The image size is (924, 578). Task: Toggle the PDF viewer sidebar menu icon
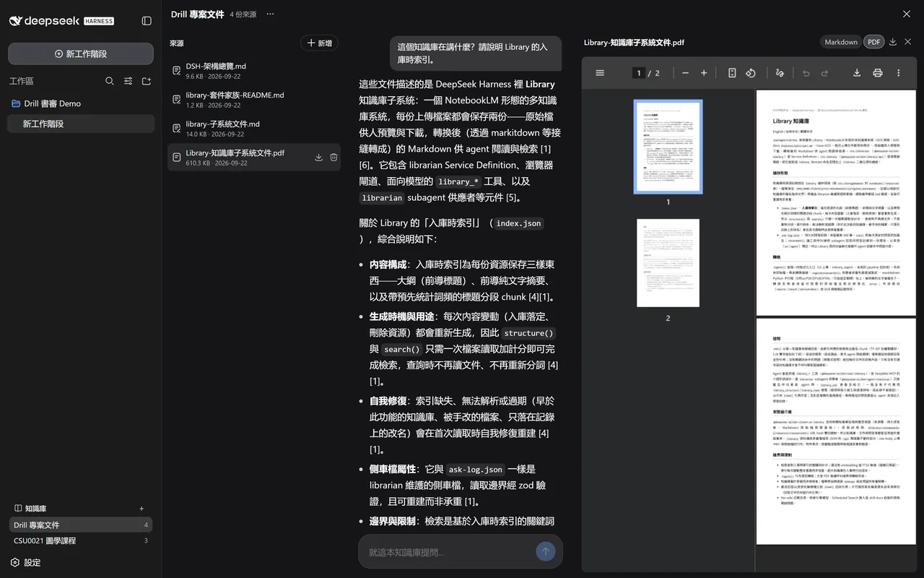pyautogui.click(x=600, y=73)
